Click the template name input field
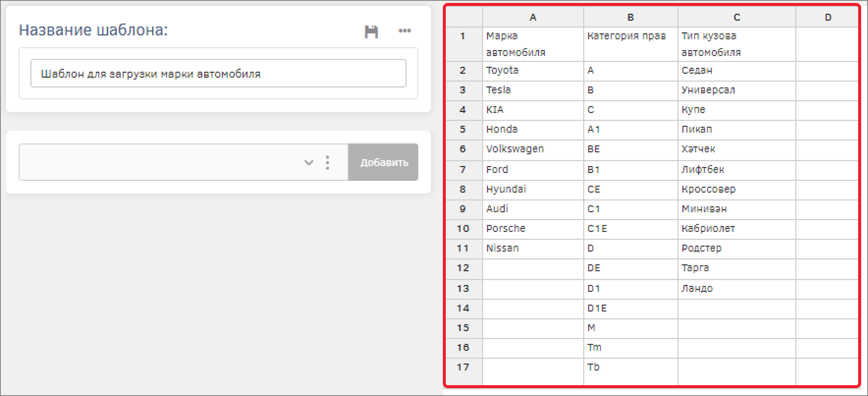This screenshot has width=868, height=396. (218, 74)
